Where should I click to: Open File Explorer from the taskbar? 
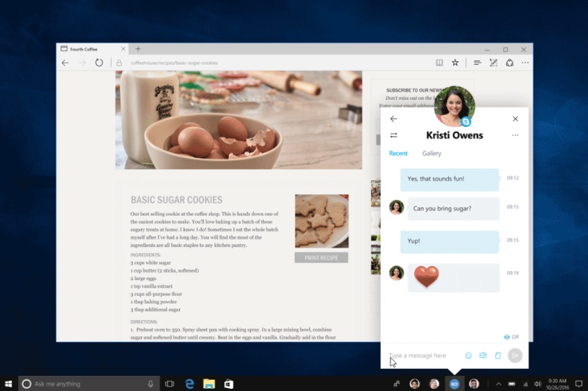[x=209, y=384]
